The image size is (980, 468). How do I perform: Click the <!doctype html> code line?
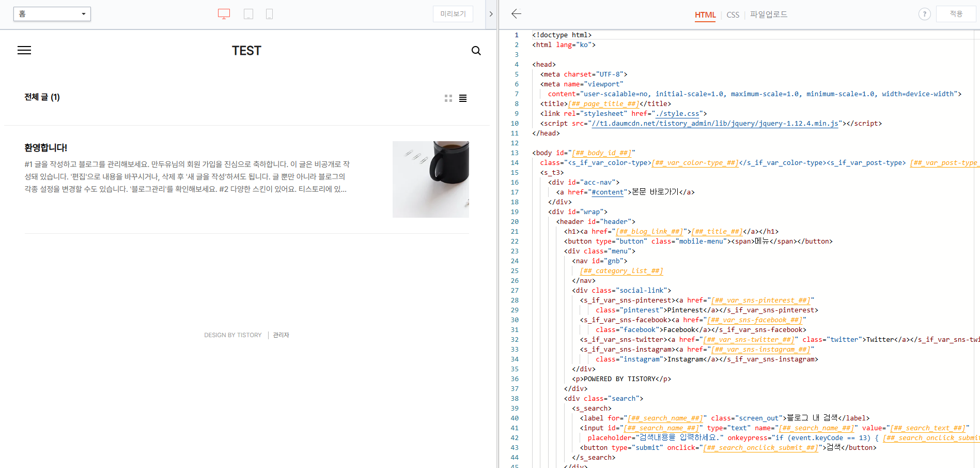click(x=562, y=35)
